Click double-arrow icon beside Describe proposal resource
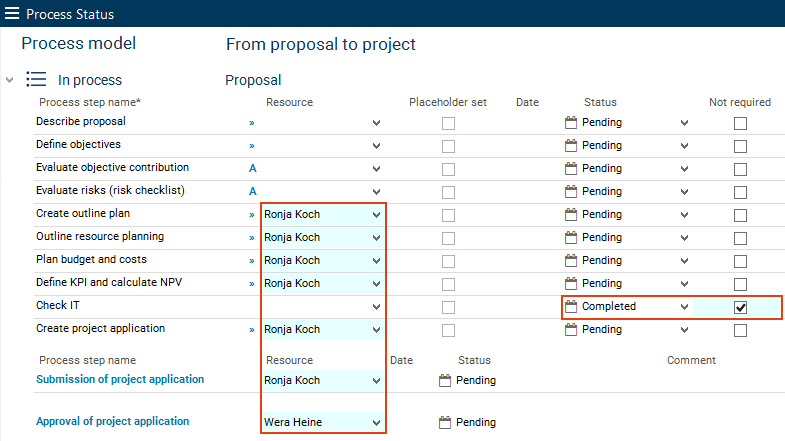This screenshot has height=441, width=785. (x=252, y=123)
